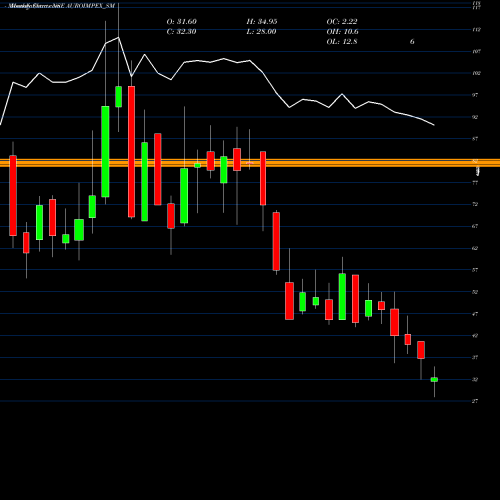Click the high value 'H: 34.95'
The height and width of the screenshot is (500, 500).
pos(262,22)
